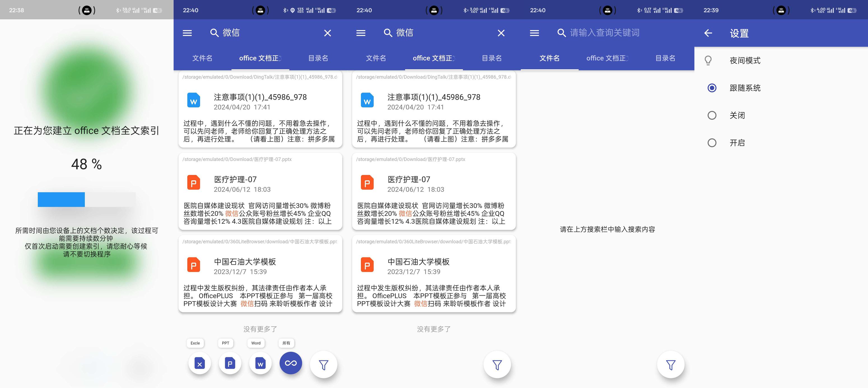Go back using the 设置 header arrow

tap(708, 33)
